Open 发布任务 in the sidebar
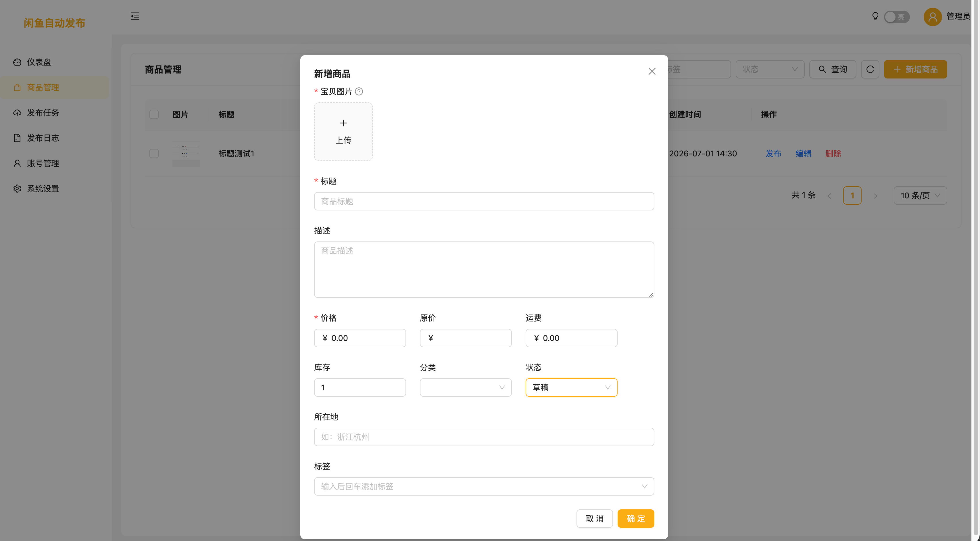Viewport: 980px width, 541px height. pos(55,113)
